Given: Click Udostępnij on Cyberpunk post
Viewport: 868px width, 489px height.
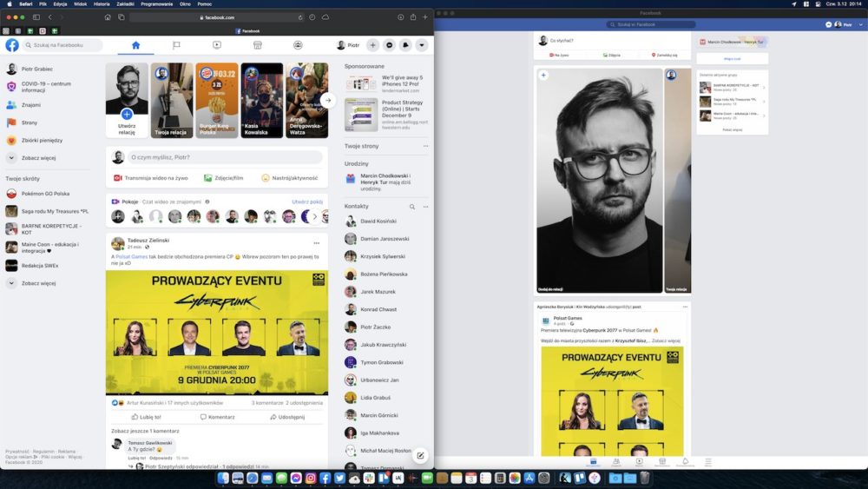Looking at the screenshot, I should (x=287, y=416).
